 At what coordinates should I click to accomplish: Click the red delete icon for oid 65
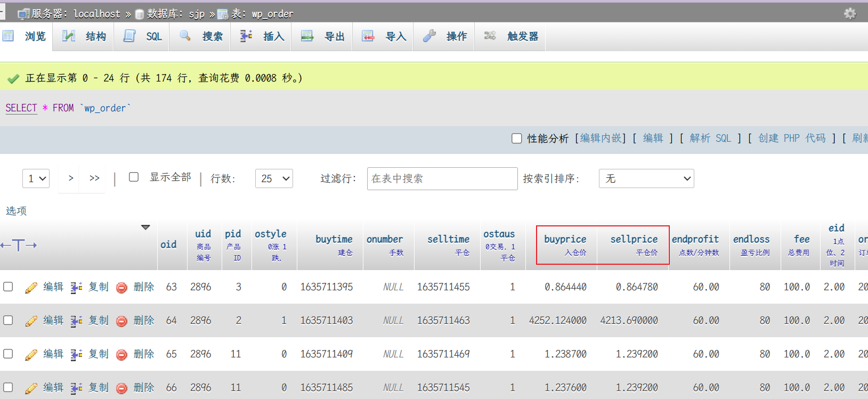[121, 355]
